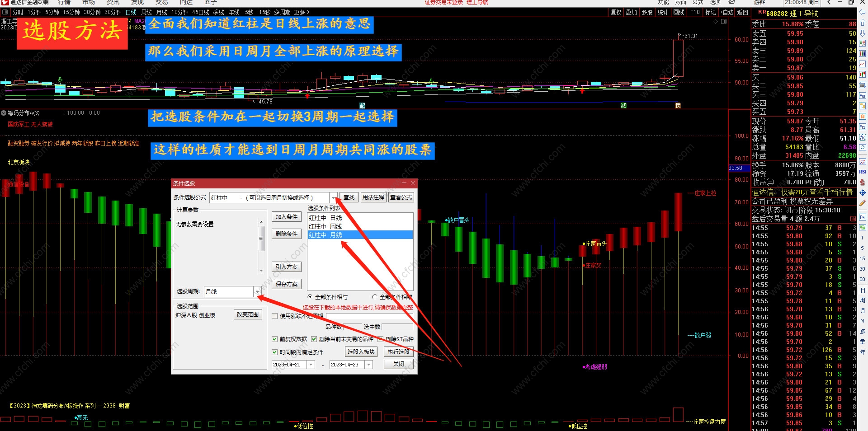Image resolution: width=868 pixels, height=431 pixels.
Task: Switch to 周线 period tab
Action: pyautogui.click(x=146, y=12)
